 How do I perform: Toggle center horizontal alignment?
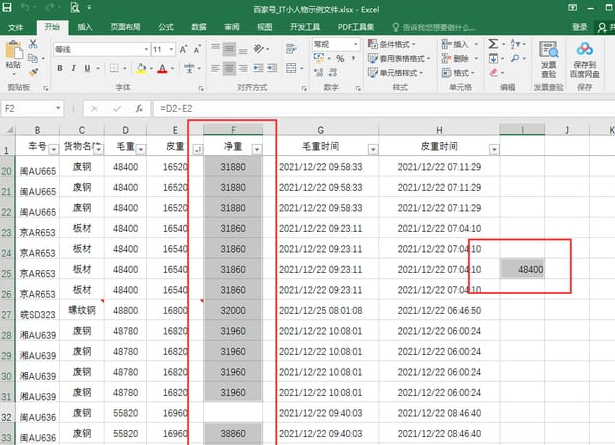(229, 69)
